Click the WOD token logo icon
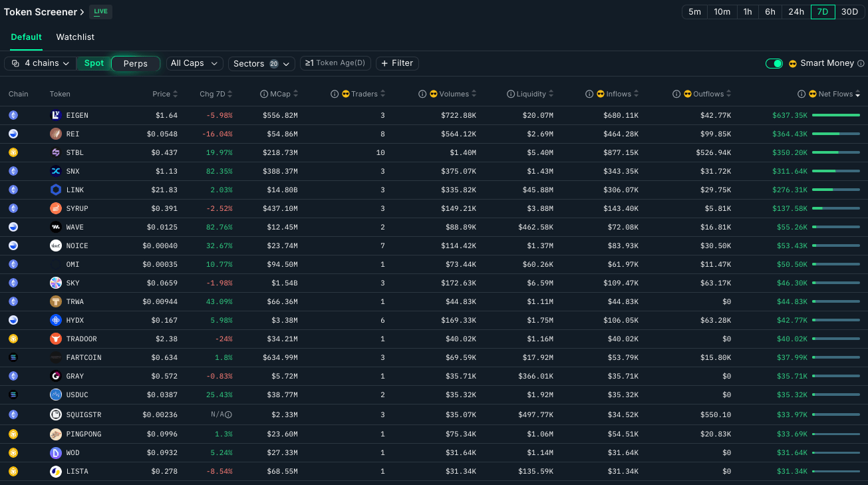 click(x=56, y=452)
